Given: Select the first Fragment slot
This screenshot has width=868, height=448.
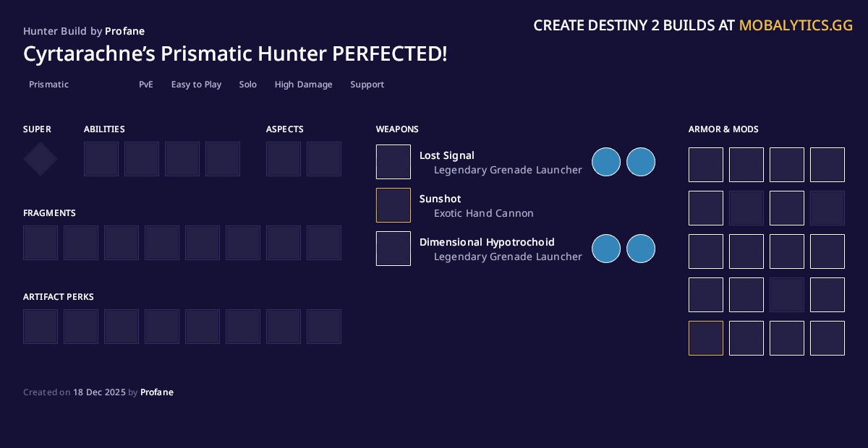Looking at the screenshot, I should [x=40, y=243].
